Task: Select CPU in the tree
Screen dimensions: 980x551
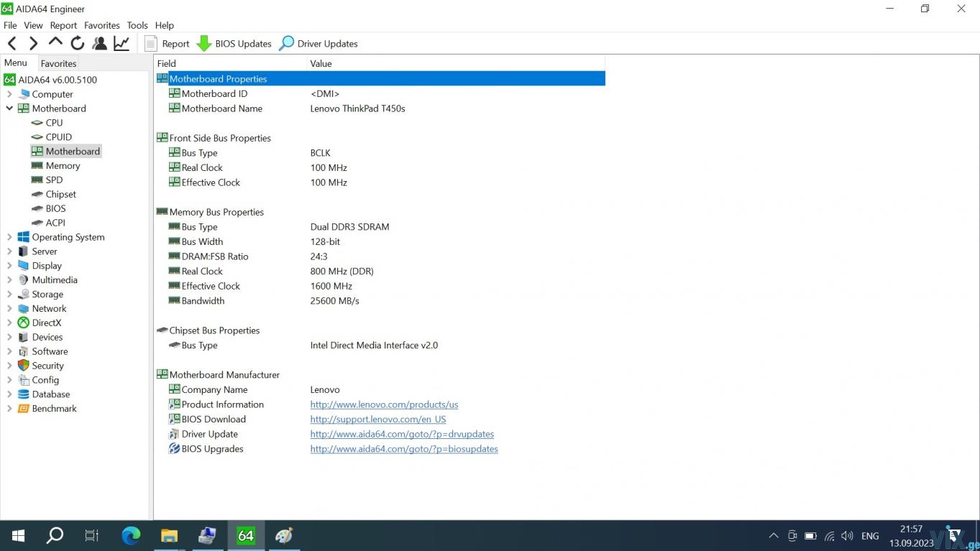Action: tap(54, 123)
